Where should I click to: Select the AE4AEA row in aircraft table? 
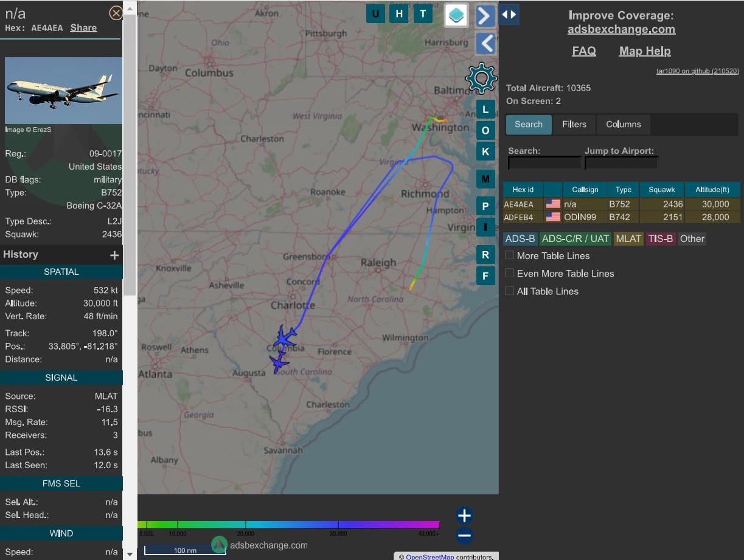(x=622, y=204)
